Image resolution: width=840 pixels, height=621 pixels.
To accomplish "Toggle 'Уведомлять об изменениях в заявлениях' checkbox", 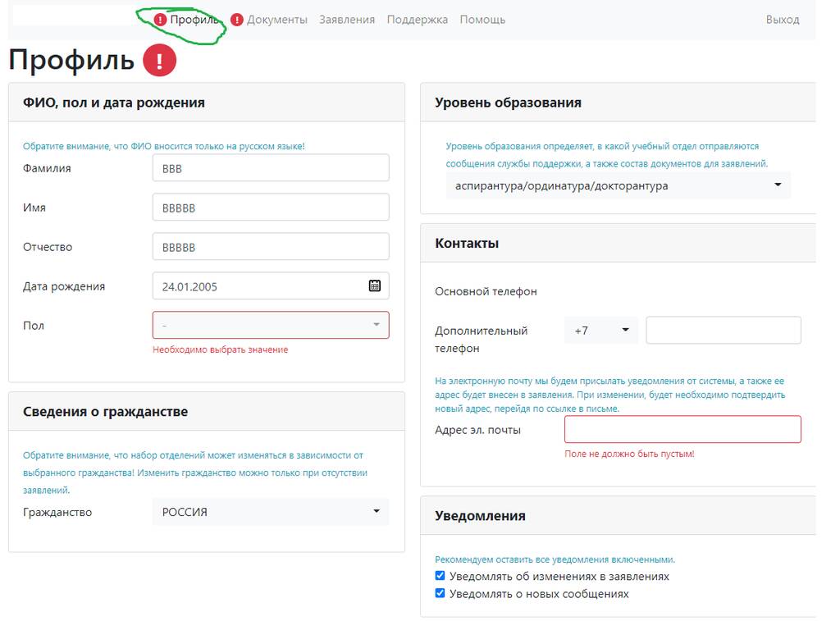I will pos(440,575).
